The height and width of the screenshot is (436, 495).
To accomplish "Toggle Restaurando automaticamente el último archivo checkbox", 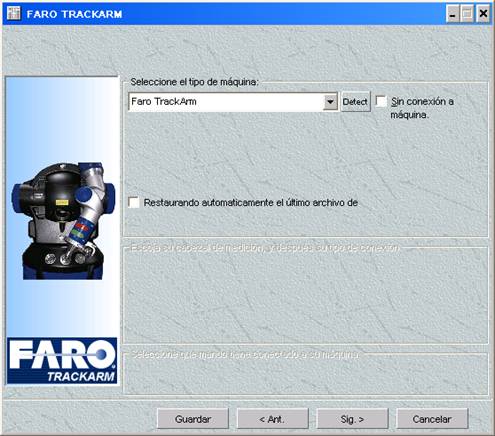I will (x=134, y=202).
